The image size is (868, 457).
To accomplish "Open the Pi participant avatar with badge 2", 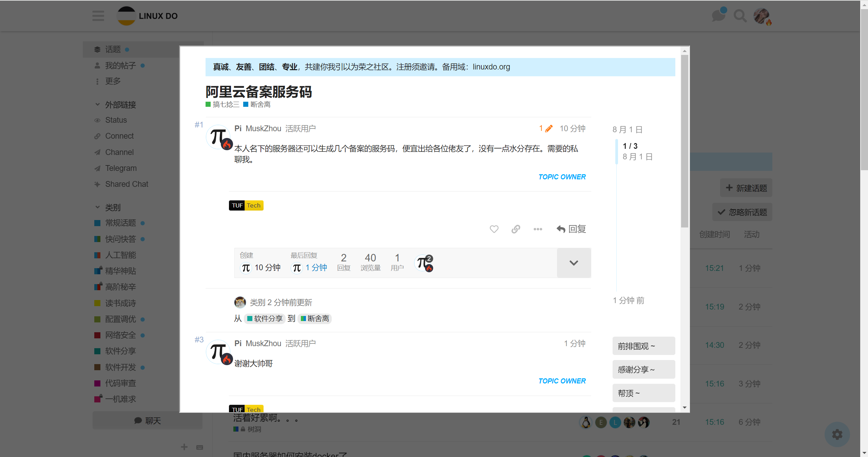I will 423,263.
